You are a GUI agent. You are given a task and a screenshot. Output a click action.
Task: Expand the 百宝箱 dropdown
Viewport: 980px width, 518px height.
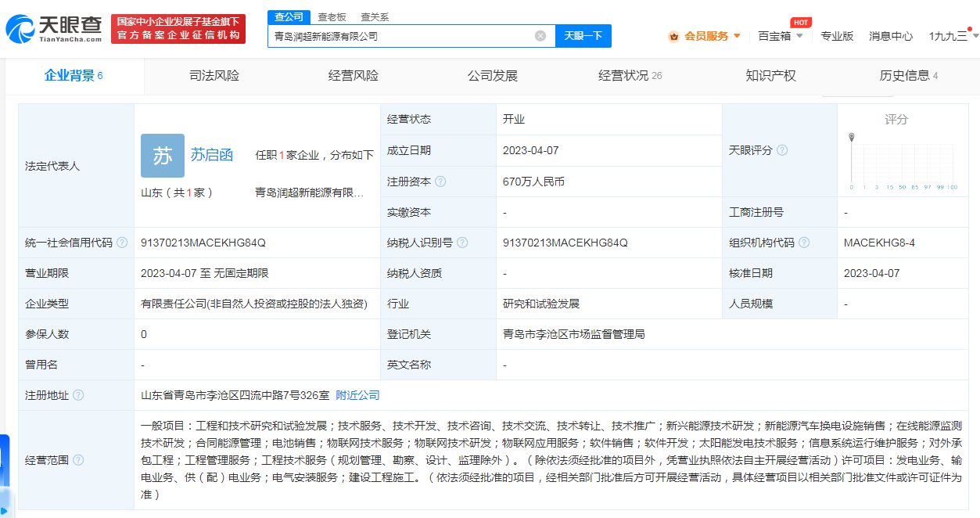pyautogui.click(x=799, y=36)
